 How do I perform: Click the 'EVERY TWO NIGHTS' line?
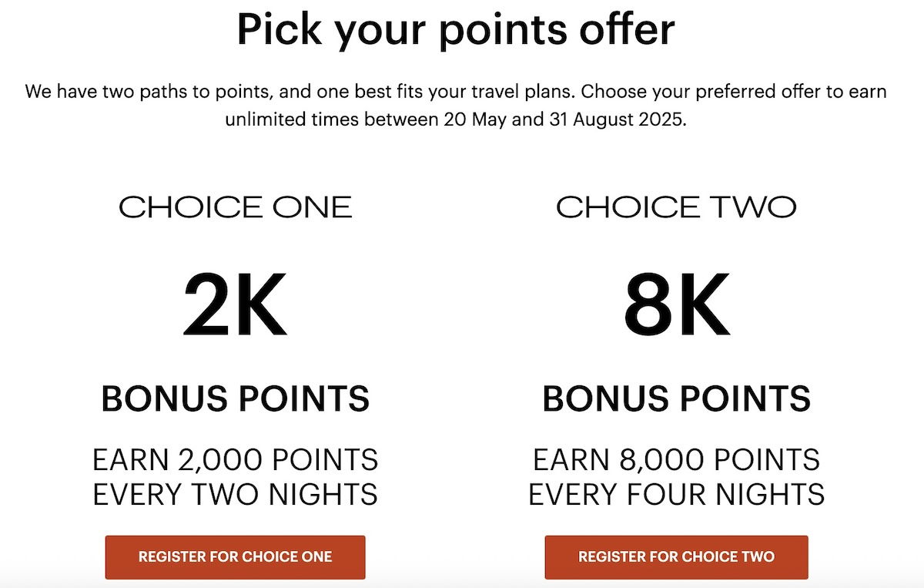click(x=236, y=494)
